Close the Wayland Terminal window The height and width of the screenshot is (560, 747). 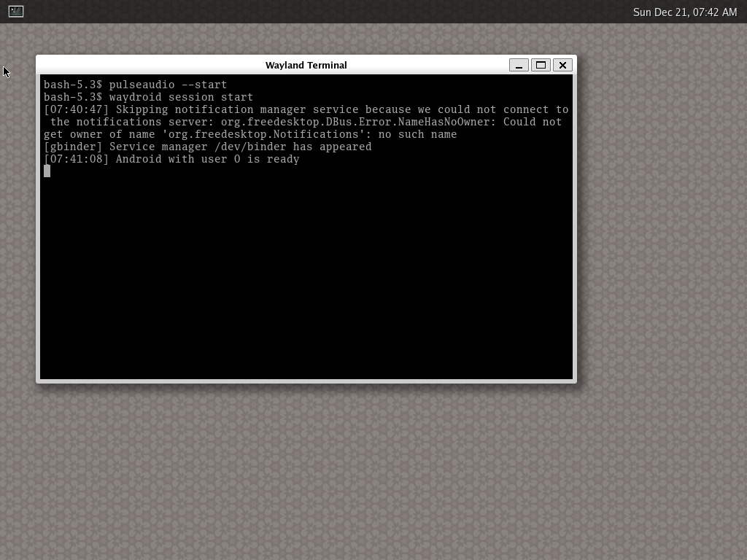pos(562,65)
